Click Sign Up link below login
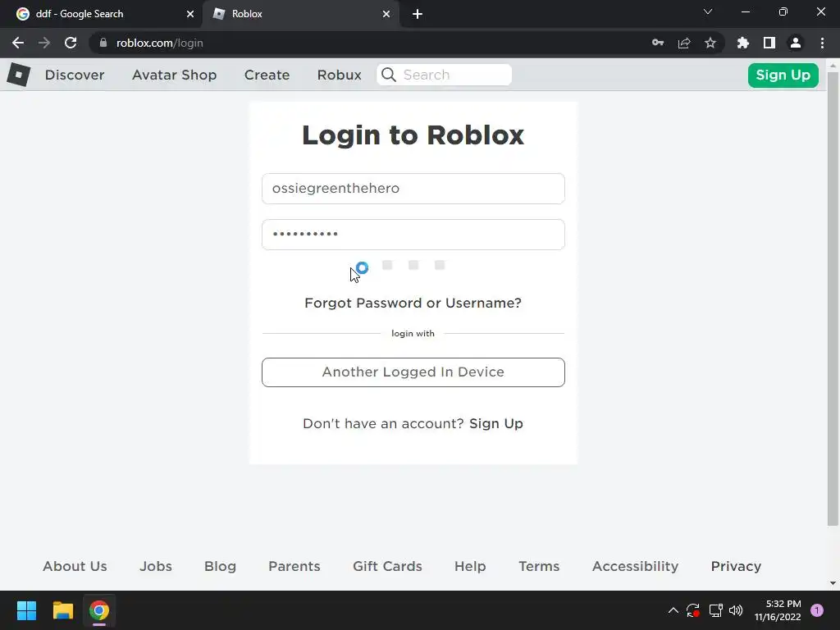Screen dimensions: 840x630 pos(496,424)
